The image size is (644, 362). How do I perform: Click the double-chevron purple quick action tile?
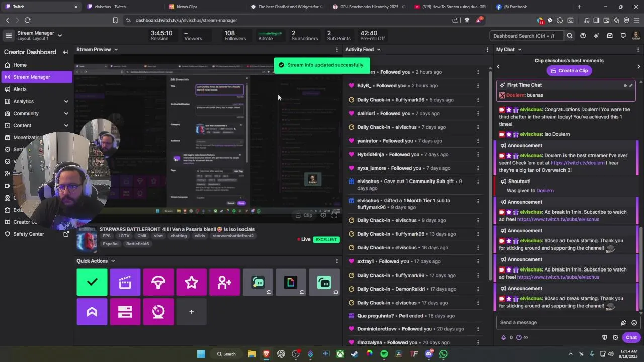pyautogui.click(x=92, y=312)
